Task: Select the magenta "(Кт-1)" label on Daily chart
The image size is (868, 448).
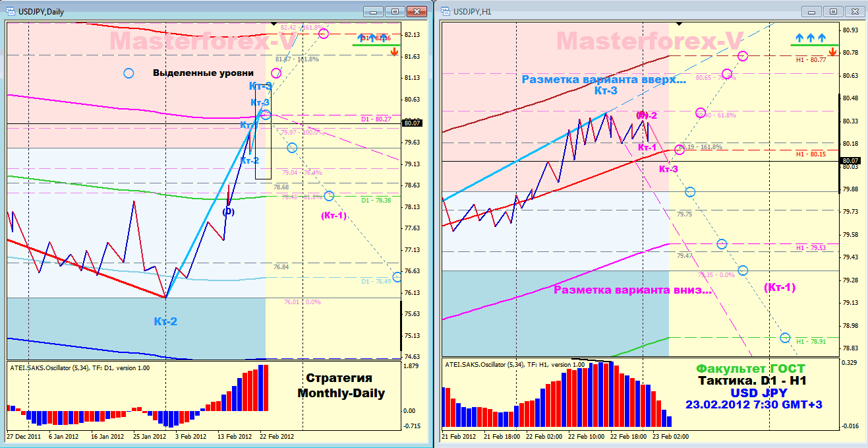Action: pos(333,215)
